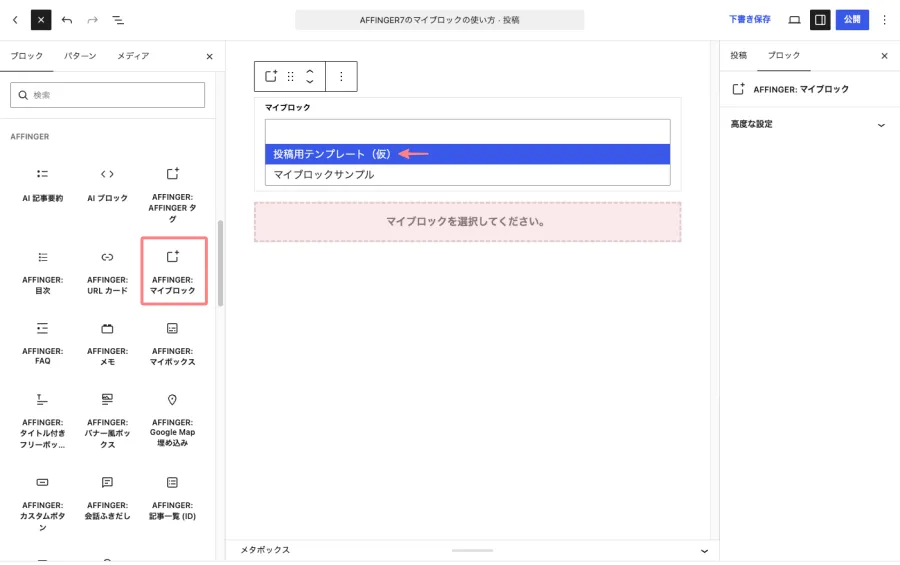The width and height of the screenshot is (900, 565).
Task: Open the document overview list view
Action: click(x=118, y=20)
